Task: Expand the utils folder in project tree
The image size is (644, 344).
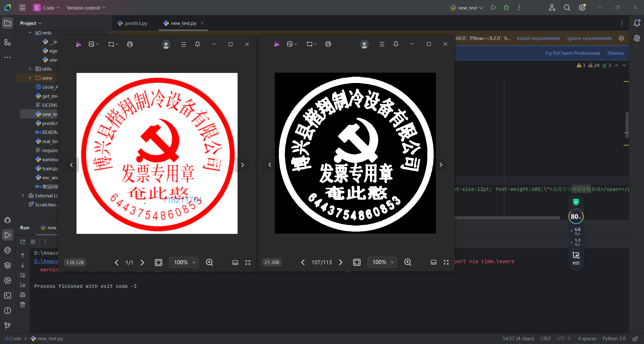Action: [x=30, y=69]
